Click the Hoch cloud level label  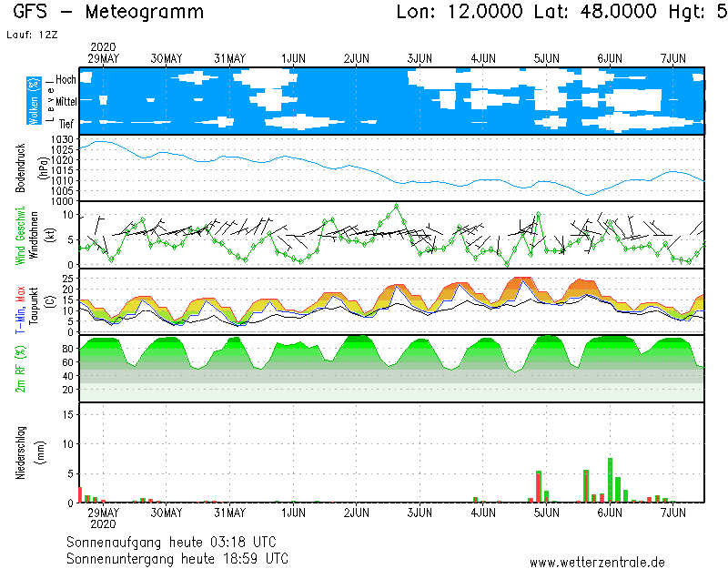[x=66, y=80]
